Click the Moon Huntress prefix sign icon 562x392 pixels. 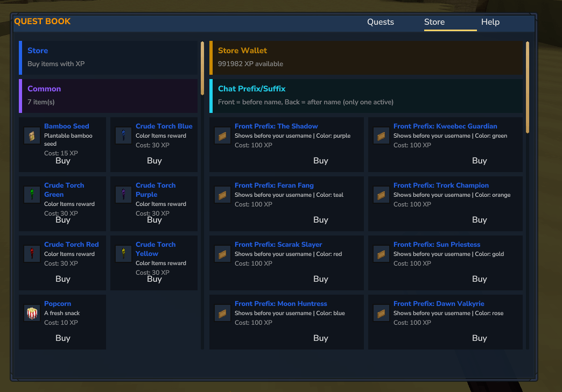[222, 313]
